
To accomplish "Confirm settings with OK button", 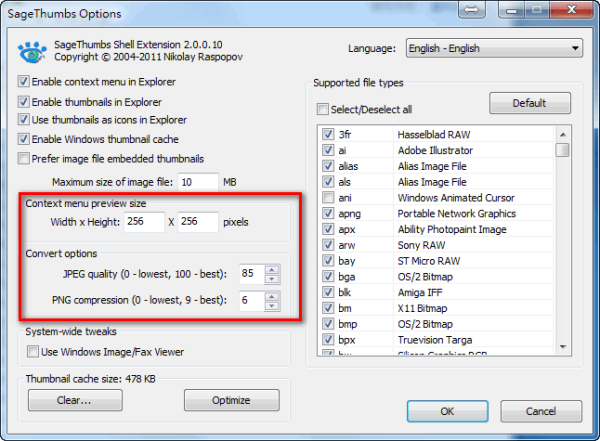I will coord(447,412).
